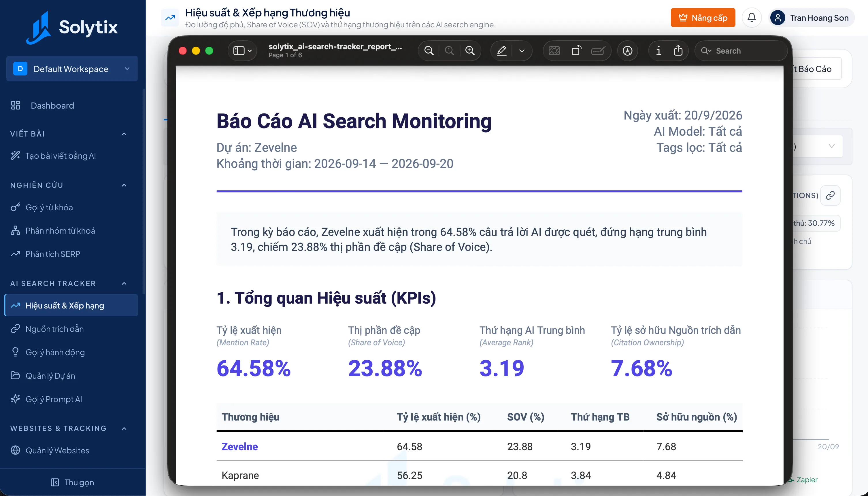
Task: Open the Default Workspace selector
Action: click(72, 69)
